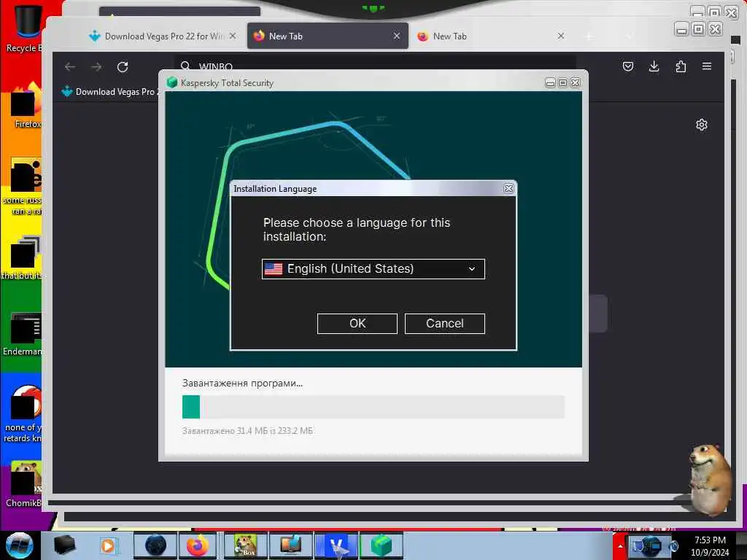Open dark globe taskbar application
Image resolution: width=747 pixels, height=560 pixels.
[156, 545]
